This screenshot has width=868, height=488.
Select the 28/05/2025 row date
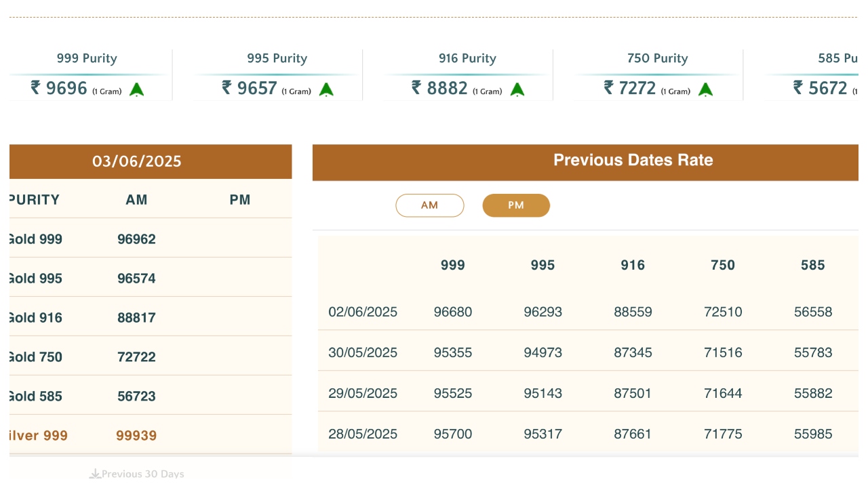pos(363,434)
